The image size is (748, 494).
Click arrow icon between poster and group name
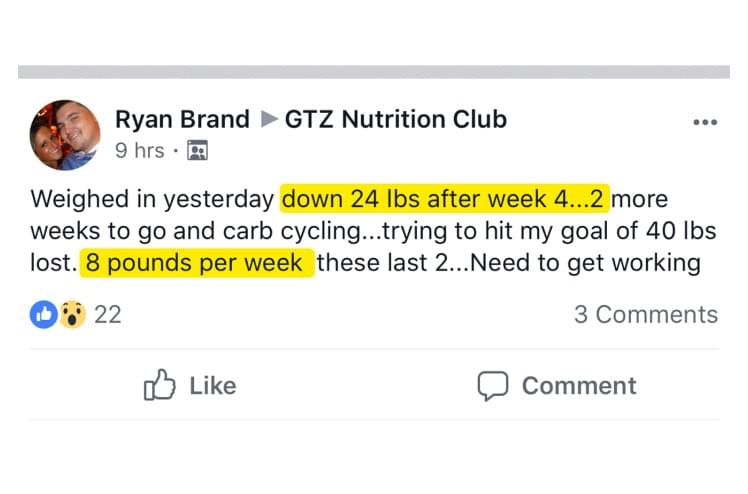tap(267, 120)
